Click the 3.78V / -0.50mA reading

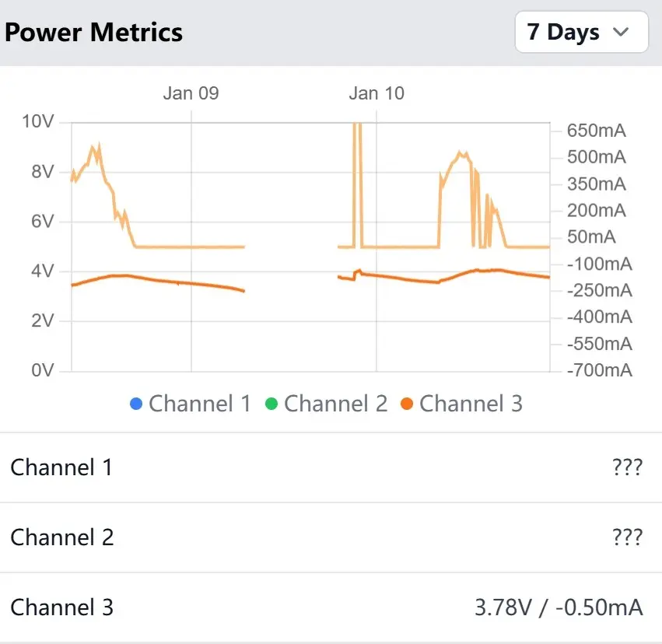559,607
